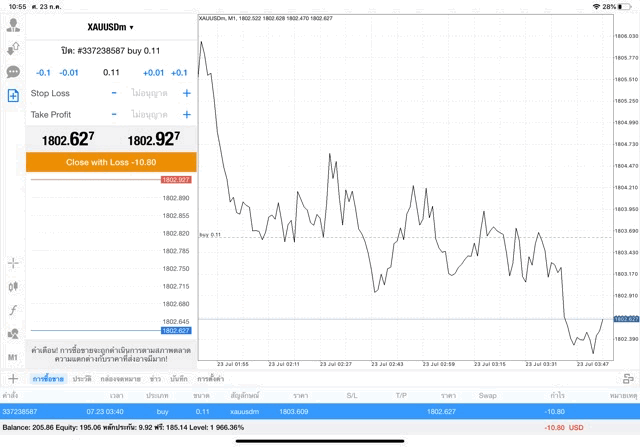Tap the new order document icon

click(13, 95)
